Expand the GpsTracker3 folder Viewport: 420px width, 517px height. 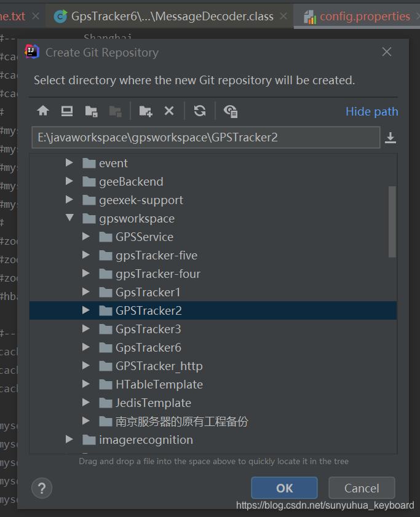[85, 329]
